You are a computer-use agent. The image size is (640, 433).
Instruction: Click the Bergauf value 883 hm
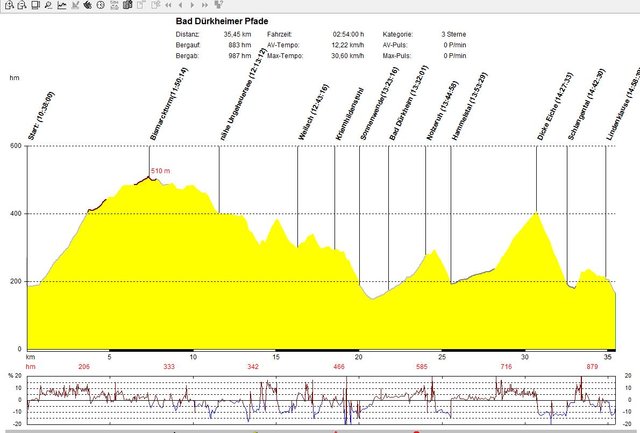[240, 45]
